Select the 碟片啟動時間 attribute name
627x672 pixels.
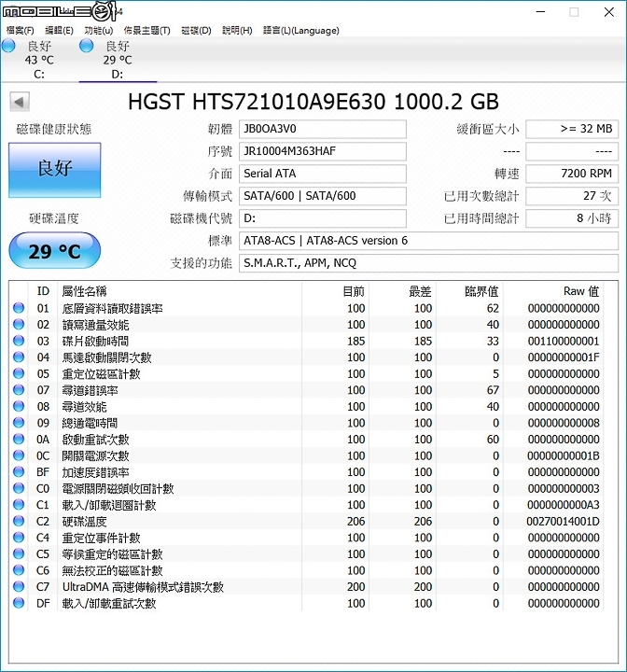coord(95,342)
